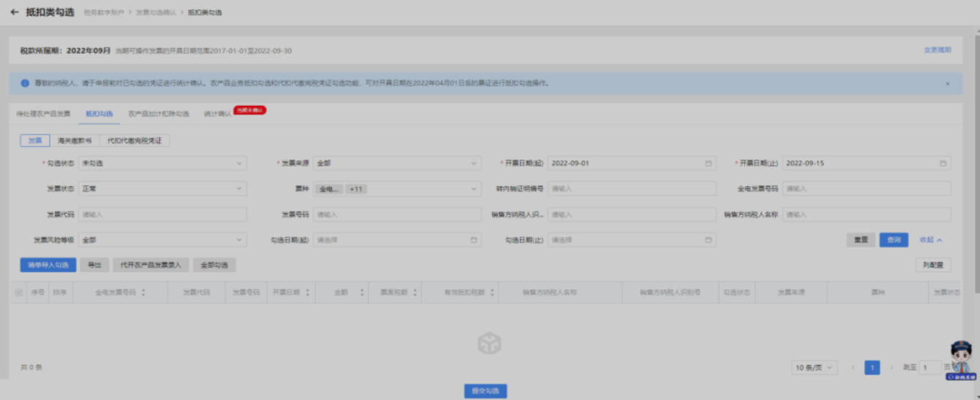
Task: Select the 海关缴款书 option
Action: pyautogui.click(x=74, y=141)
